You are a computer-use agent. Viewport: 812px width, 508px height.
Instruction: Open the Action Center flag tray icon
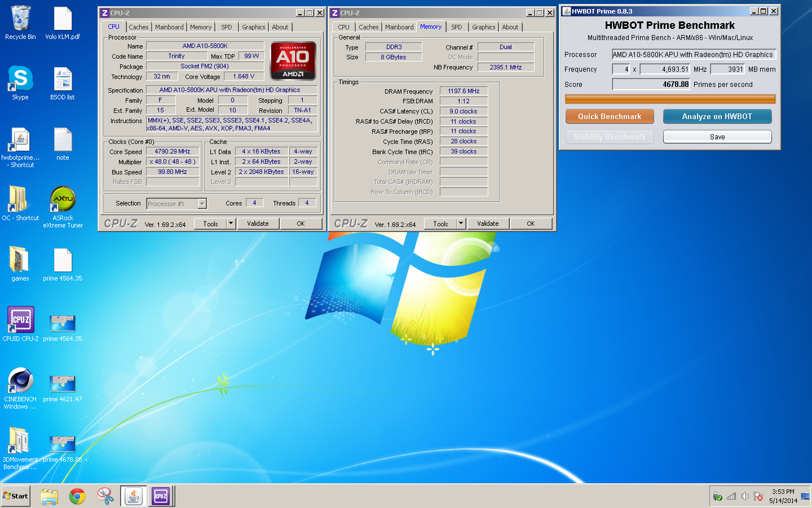[x=758, y=496]
